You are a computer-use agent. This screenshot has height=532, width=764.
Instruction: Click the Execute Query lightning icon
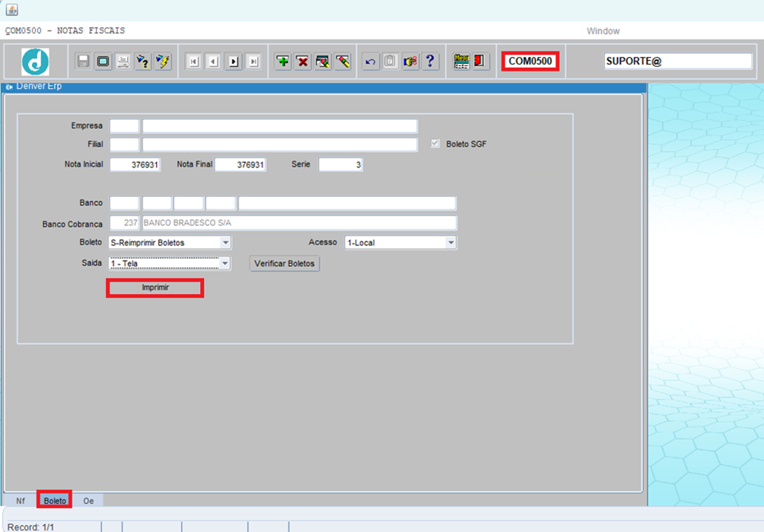click(163, 62)
